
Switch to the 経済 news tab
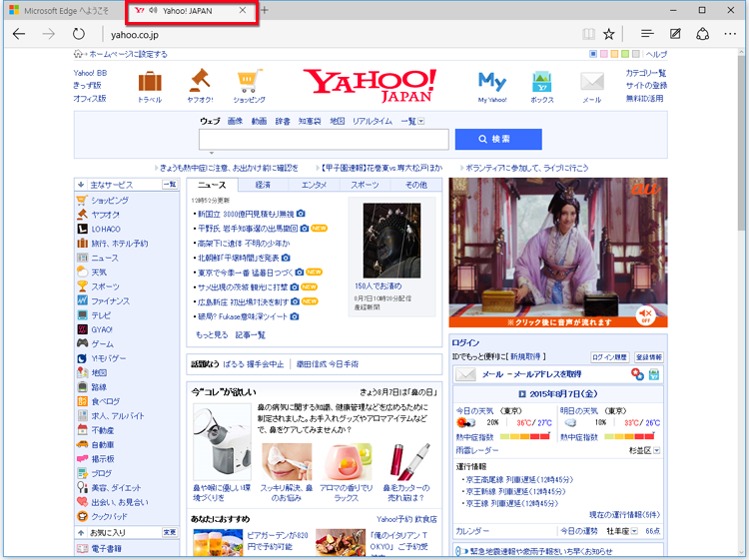coord(263,185)
